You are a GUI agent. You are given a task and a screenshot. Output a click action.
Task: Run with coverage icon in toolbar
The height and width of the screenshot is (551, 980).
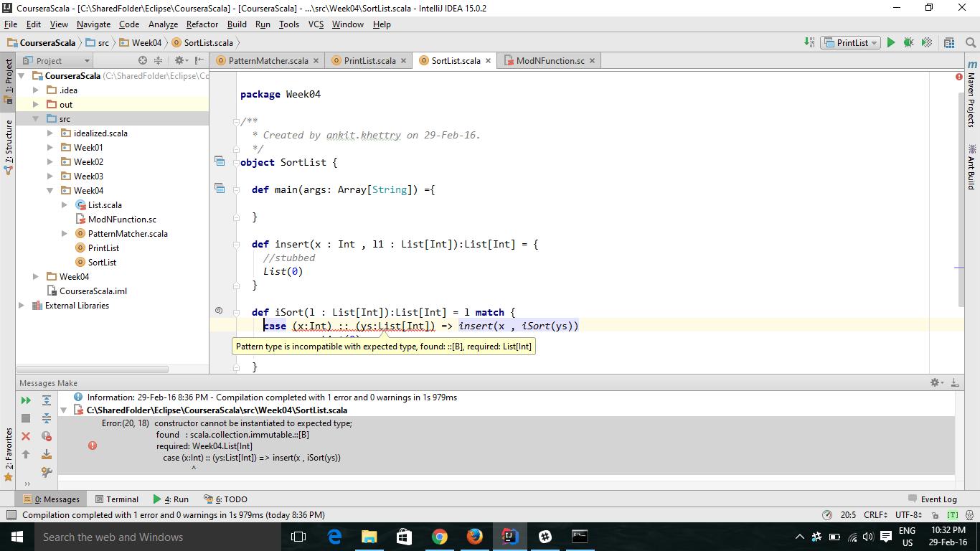927,42
